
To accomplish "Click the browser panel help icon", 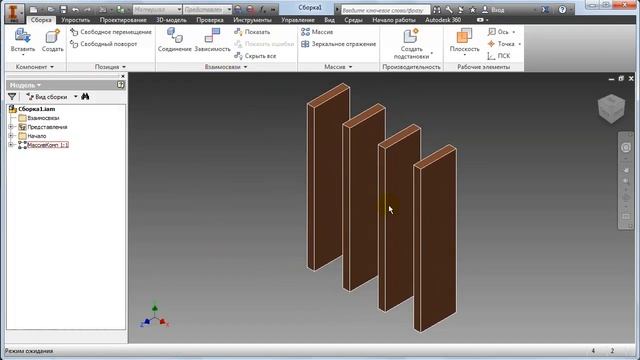I will pos(120,85).
